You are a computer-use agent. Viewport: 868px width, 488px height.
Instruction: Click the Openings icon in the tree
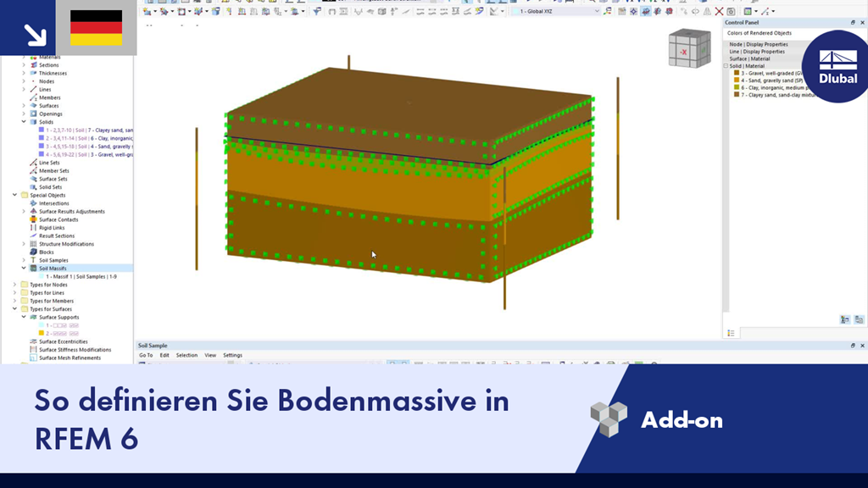pos(33,114)
